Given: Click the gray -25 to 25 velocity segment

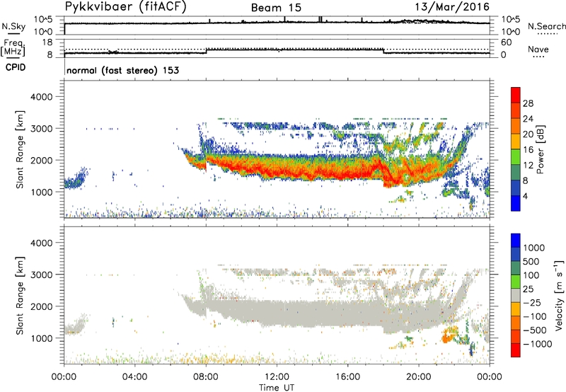Looking at the screenshot, I should [x=516, y=296].
